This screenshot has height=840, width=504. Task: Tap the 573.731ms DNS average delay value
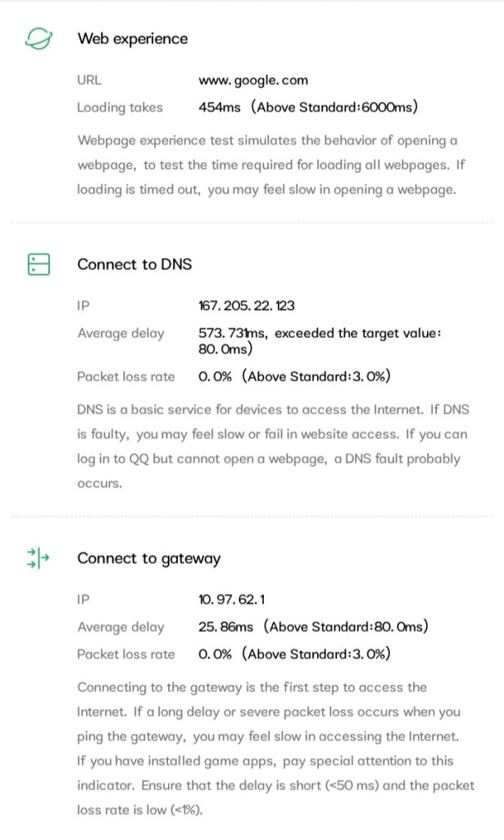[x=320, y=340]
